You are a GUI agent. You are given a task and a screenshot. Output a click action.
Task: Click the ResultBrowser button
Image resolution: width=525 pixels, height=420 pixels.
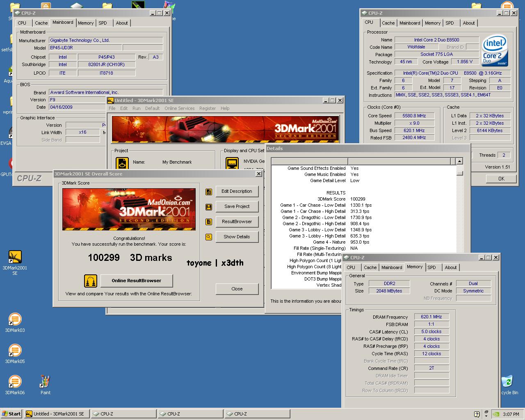(x=237, y=221)
